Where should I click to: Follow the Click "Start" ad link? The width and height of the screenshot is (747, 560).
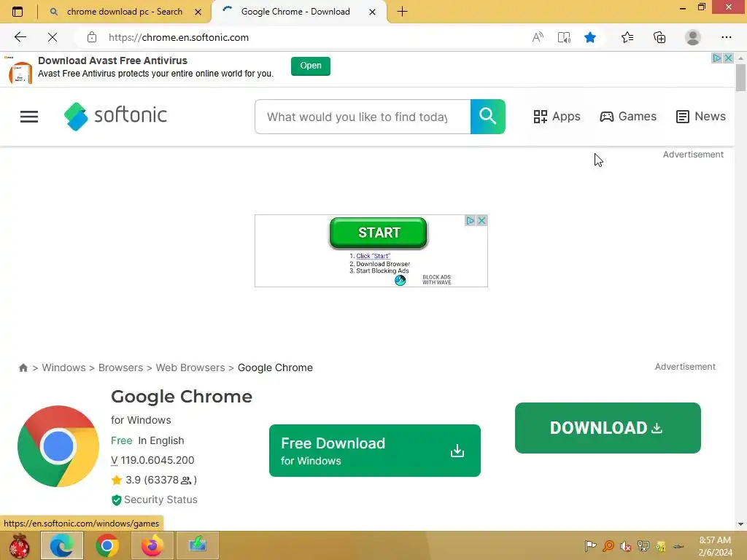click(373, 256)
